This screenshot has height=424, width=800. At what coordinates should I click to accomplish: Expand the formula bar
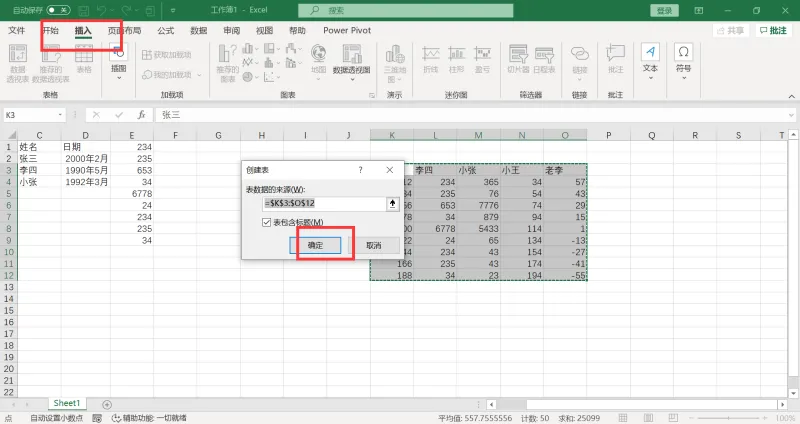click(x=791, y=115)
